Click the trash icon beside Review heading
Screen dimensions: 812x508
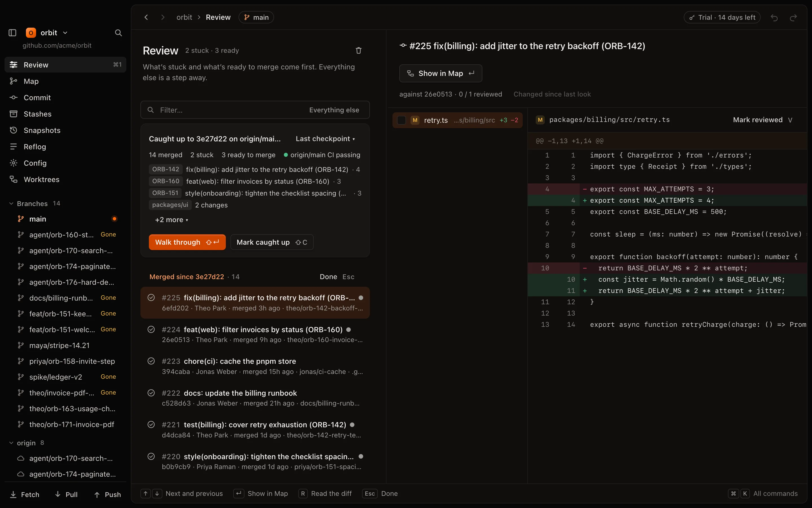[358, 51]
